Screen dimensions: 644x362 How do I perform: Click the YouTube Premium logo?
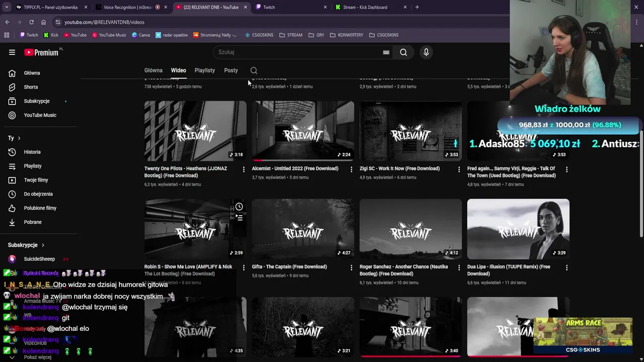click(x=41, y=52)
